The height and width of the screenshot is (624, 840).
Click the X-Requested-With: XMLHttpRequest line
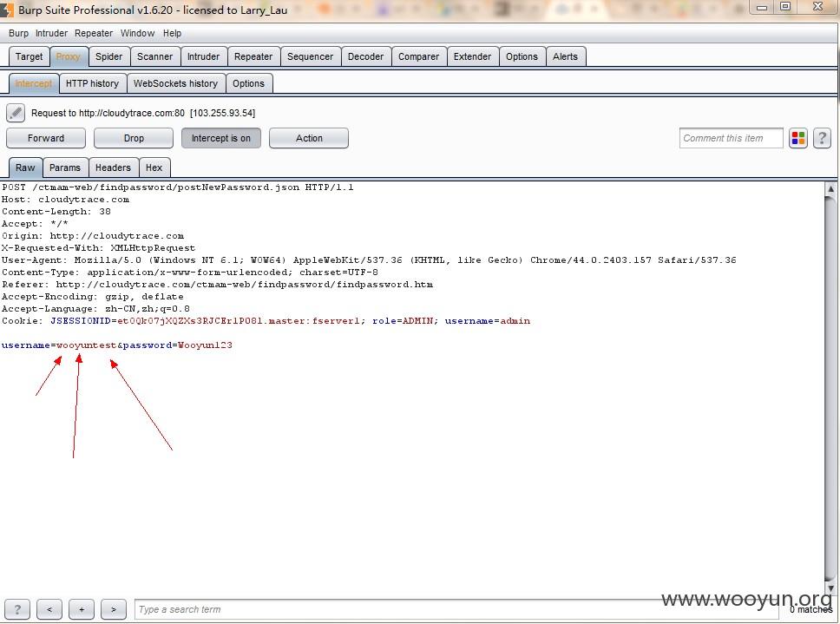[x=99, y=248]
